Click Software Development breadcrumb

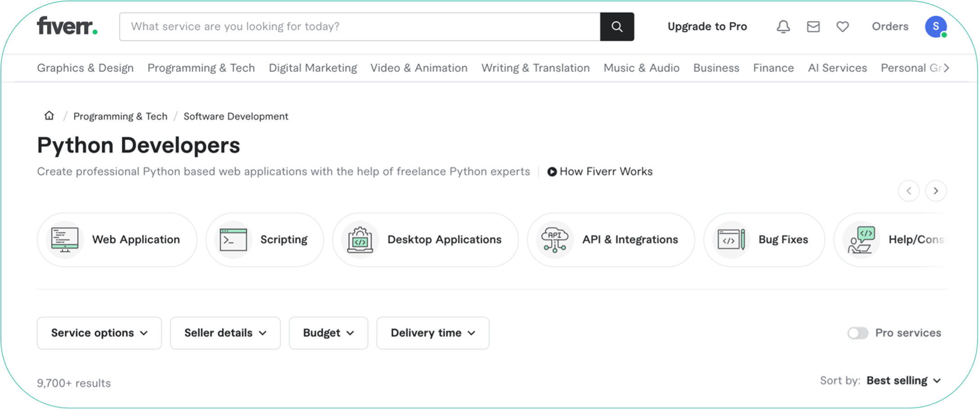236,116
